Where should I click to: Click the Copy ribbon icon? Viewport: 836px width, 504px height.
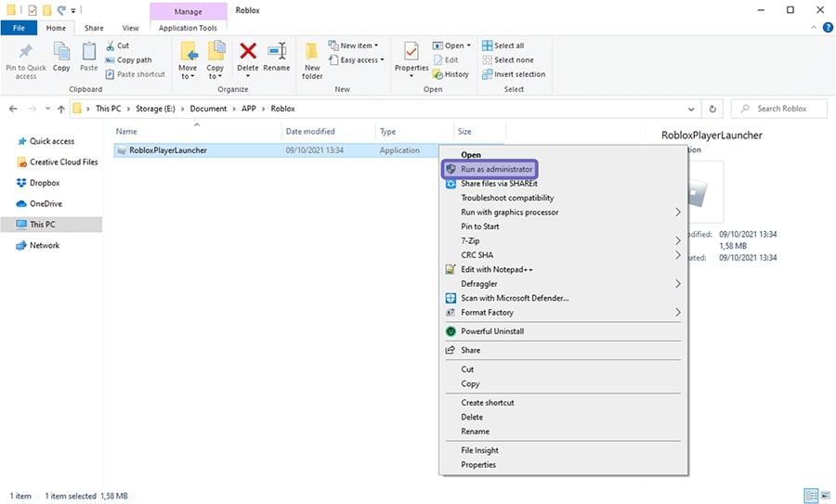coord(60,51)
